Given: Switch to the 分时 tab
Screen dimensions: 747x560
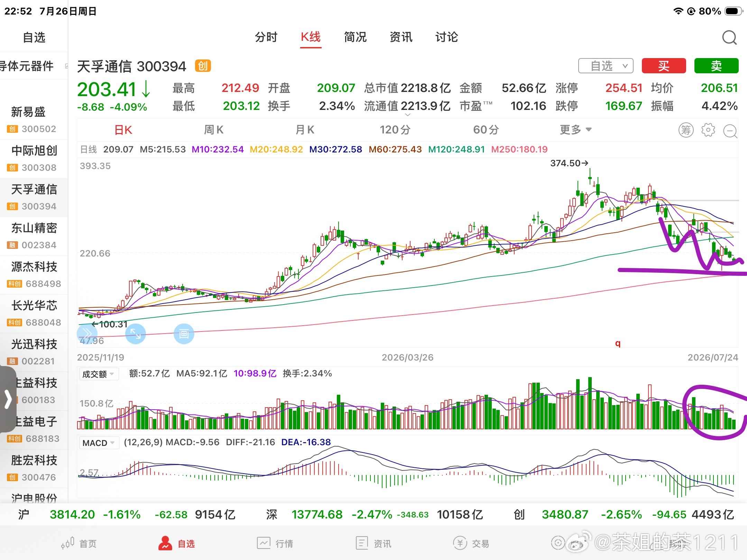Looking at the screenshot, I should (x=266, y=37).
